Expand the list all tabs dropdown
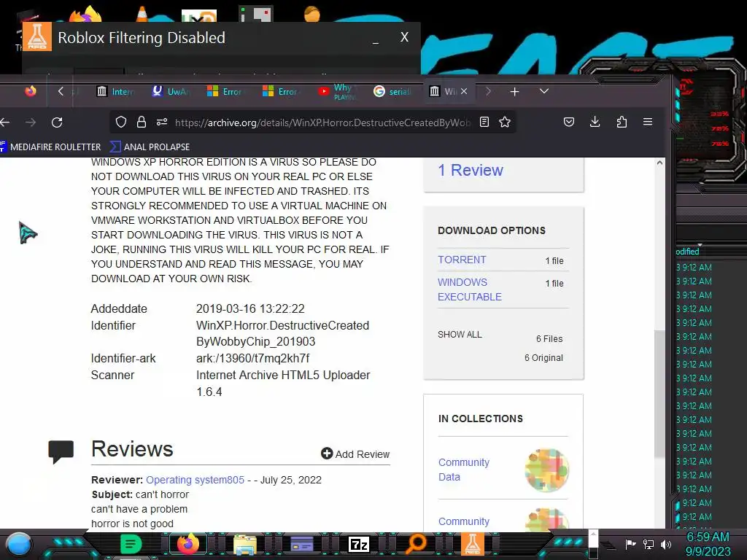Image resolution: width=747 pixels, height=560 pixels. 544,91
